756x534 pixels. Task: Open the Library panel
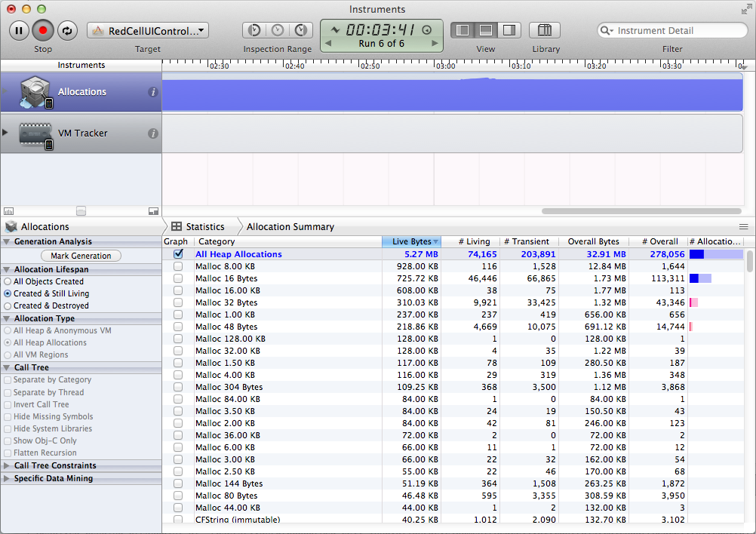tap(545, 30)
